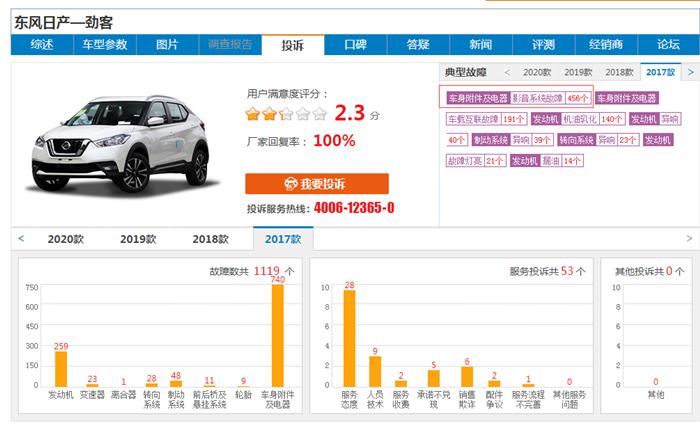Click the star rating icons

pos(286,114)
